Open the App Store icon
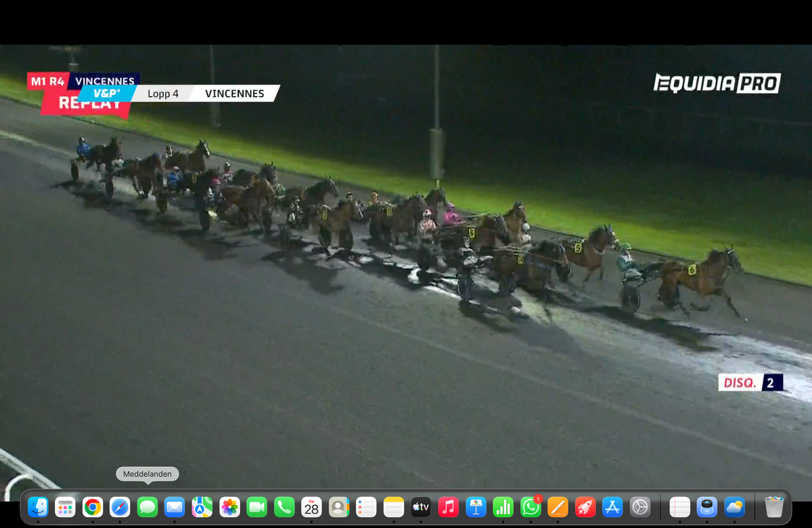 click(x=612, y=506)
